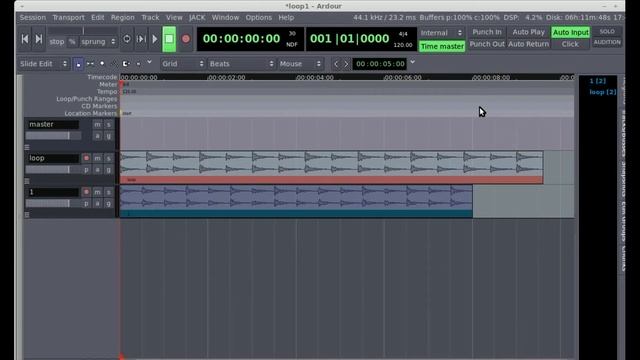Start playback with the play triangle
Viewport: 640px width, 360px height.
click(155, 39)
